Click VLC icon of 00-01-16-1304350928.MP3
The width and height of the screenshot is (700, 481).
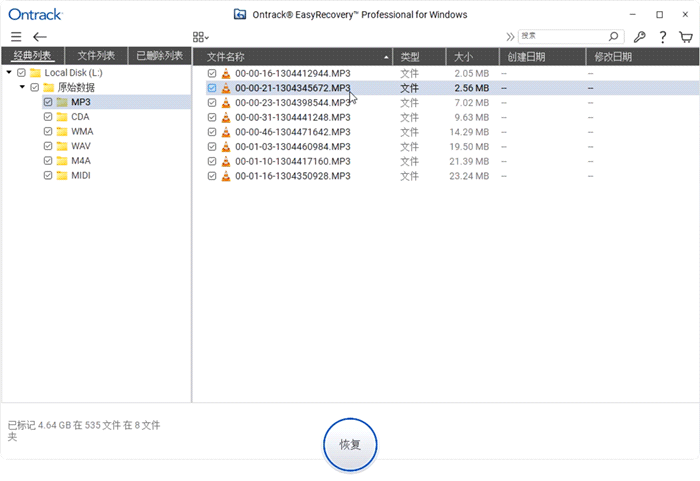point(226,176)
